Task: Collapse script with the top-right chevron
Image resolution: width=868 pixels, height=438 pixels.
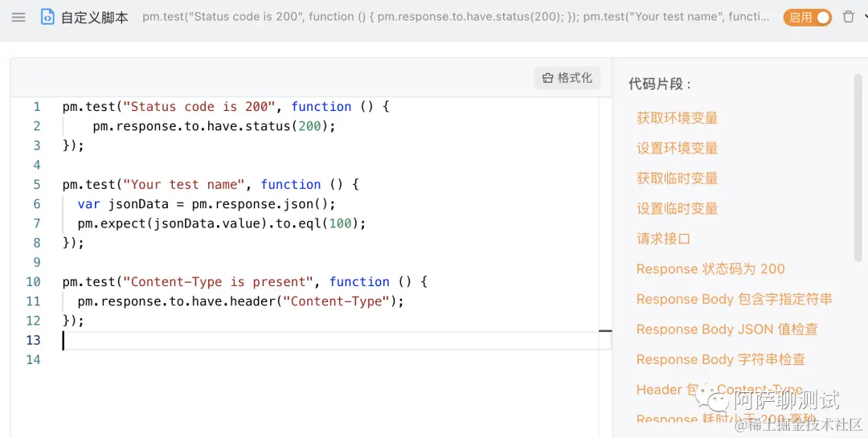Action: [x=866, y=17]
